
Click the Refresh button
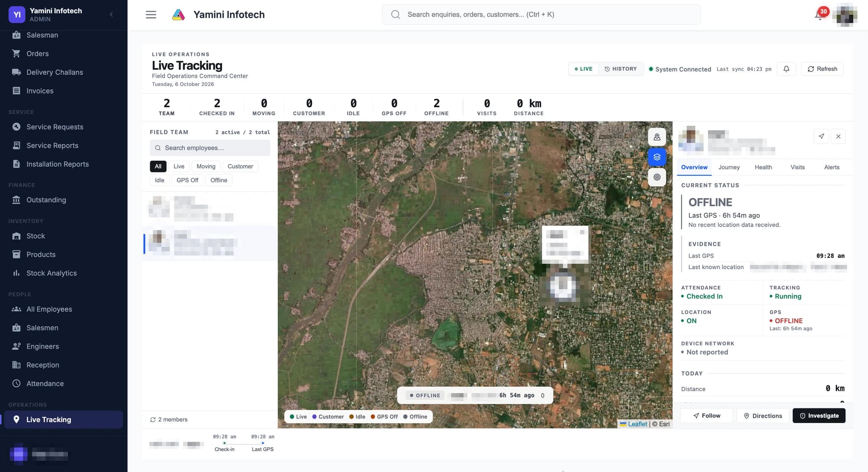click(x=822, y=69)
